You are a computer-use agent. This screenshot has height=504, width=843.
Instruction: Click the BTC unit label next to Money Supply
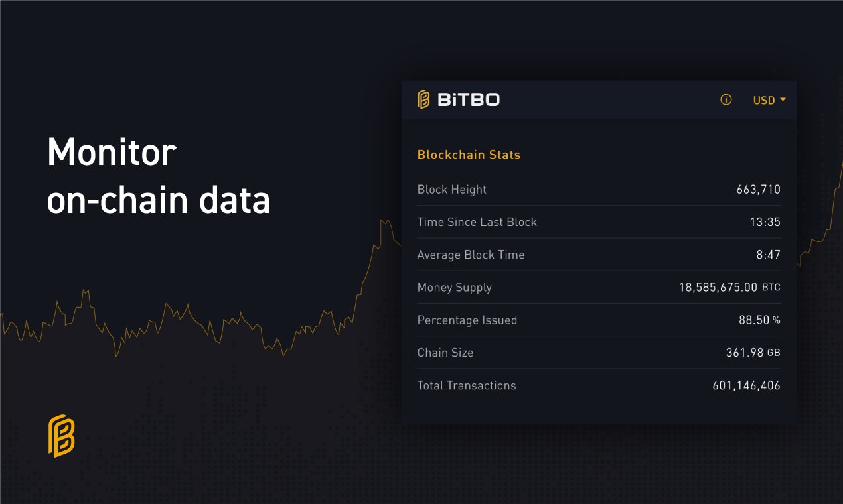tap(772, 288)
